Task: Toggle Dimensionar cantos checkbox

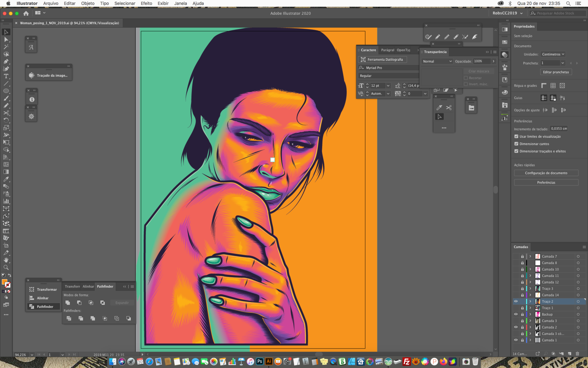Action: (516, 144)
